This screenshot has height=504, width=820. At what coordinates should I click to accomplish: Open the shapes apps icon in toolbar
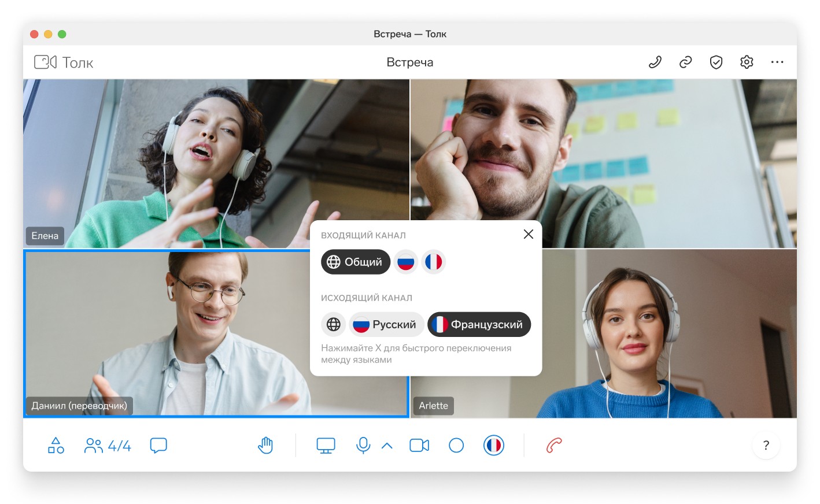click(x=56, y=446)
